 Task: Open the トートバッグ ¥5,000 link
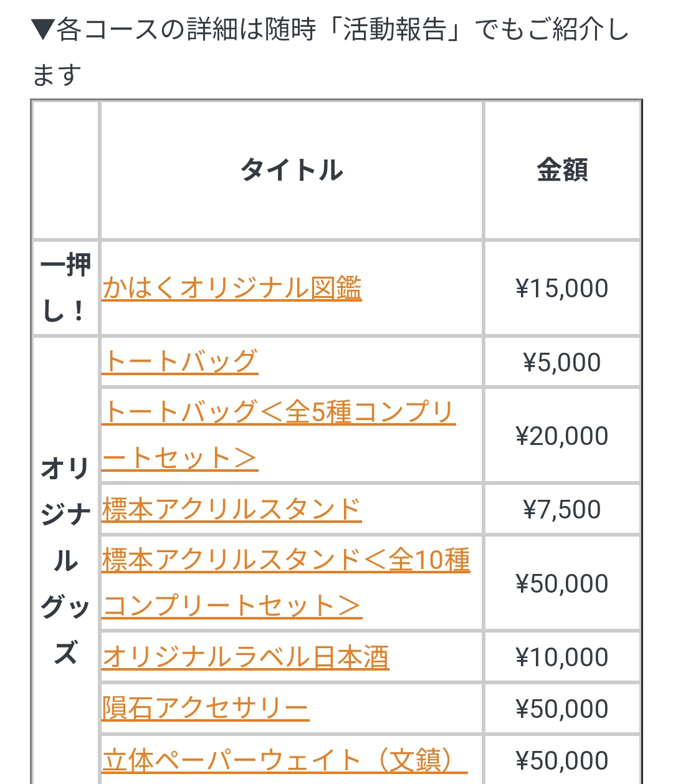[x=180, y=361]
